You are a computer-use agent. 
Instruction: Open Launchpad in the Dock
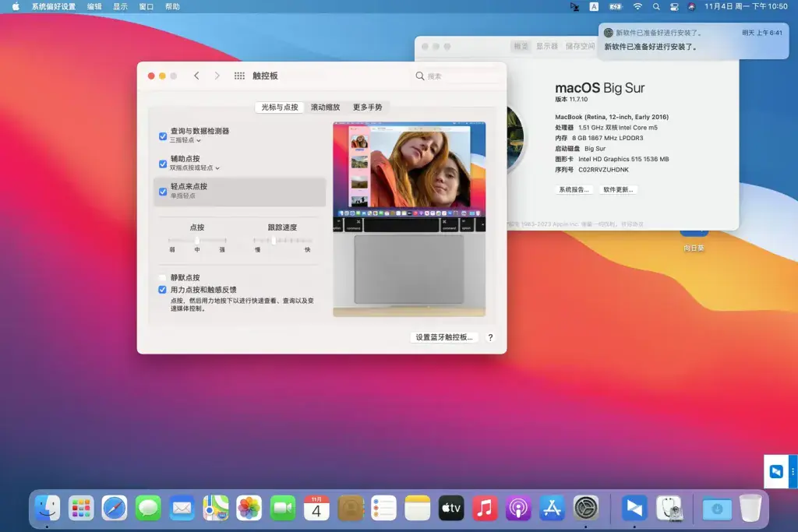tap(81, 508)
